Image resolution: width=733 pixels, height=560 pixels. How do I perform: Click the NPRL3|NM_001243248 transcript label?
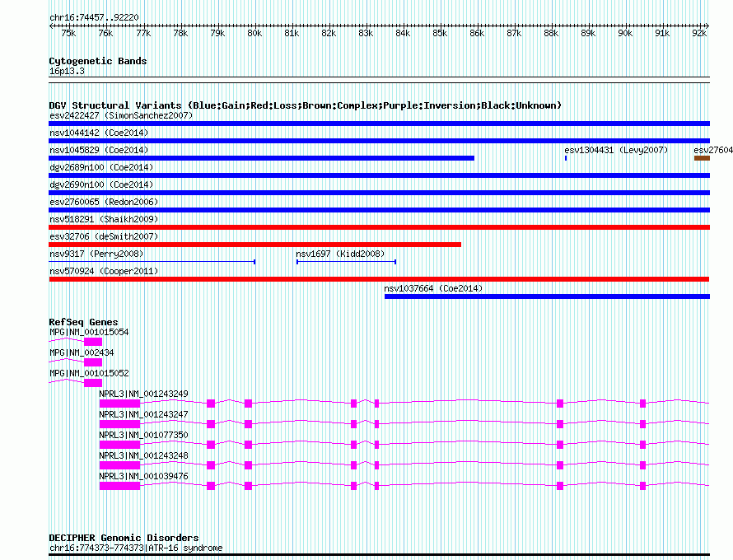[x=143, y=455]
